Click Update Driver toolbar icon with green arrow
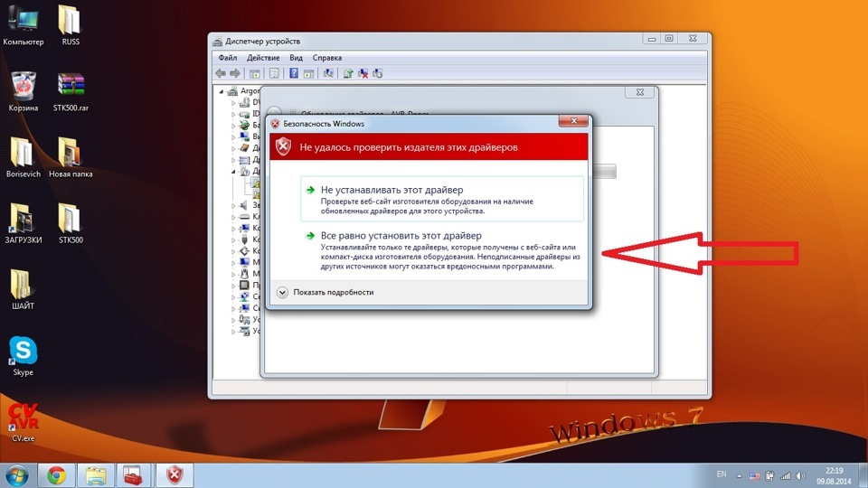 click(348, 73)
